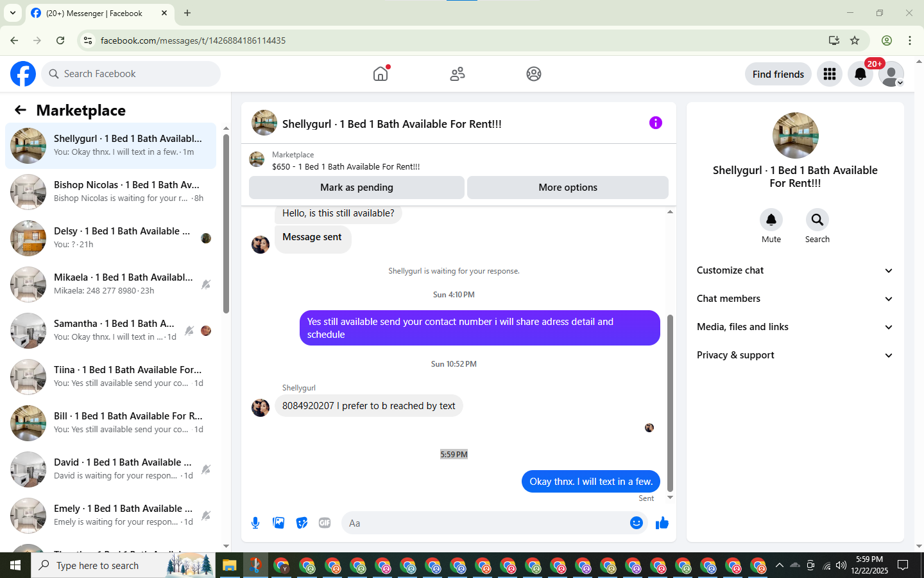Open Delsy conversation

point(110,238)
